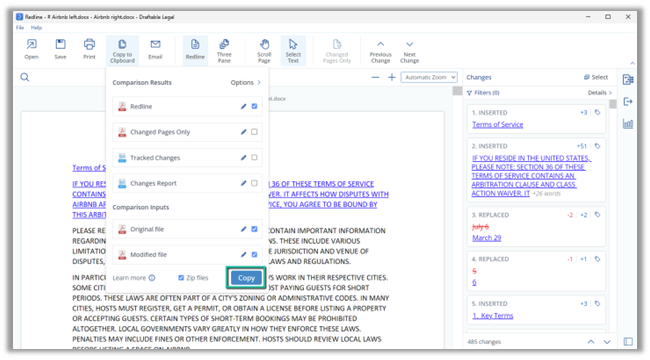Go to Next Change

pos(410,51)
